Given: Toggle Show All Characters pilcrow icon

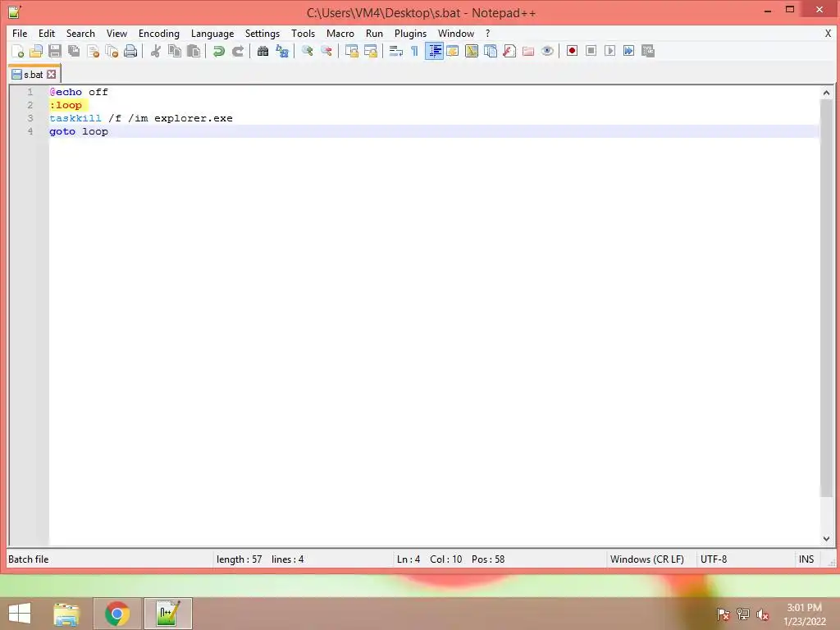Looking at the screenshot, I should coord(414,51).
